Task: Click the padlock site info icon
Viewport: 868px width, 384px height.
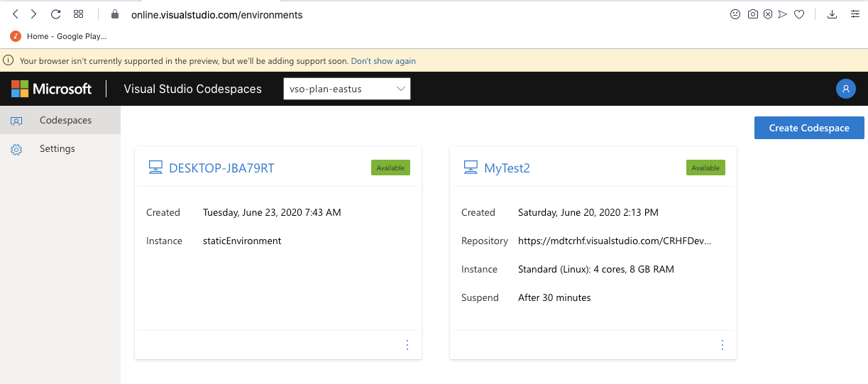Action: [x=115, y=14]
